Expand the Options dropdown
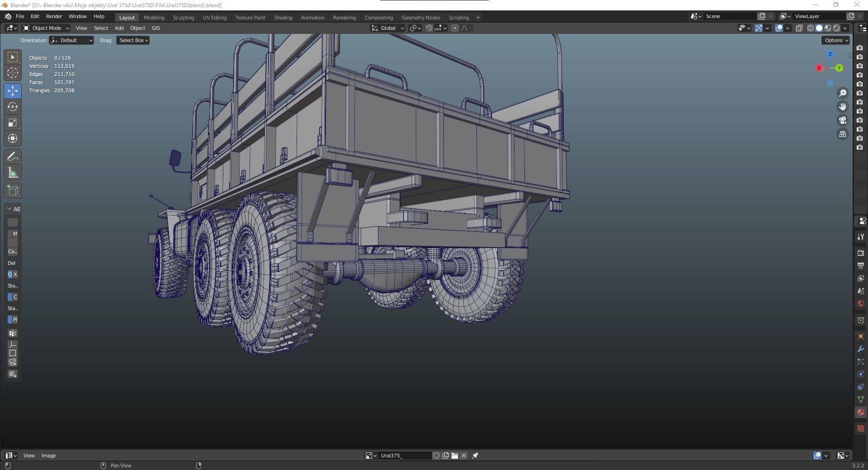Screen dimensions: 868x470 pyautogui.click(x=836, y=40)
